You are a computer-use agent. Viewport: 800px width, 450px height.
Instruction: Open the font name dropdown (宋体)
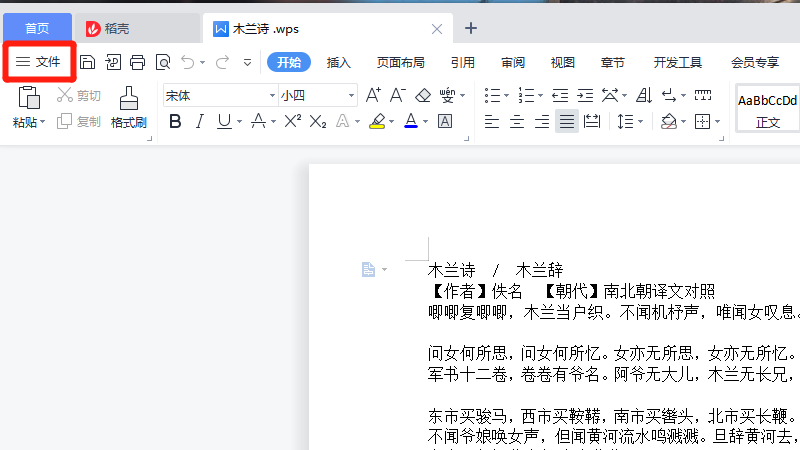272,96
